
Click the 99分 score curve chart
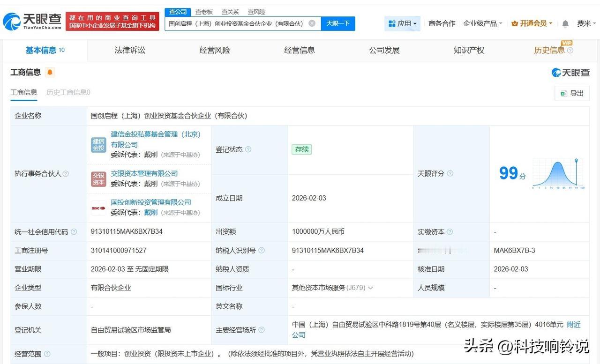pos(558,173)
